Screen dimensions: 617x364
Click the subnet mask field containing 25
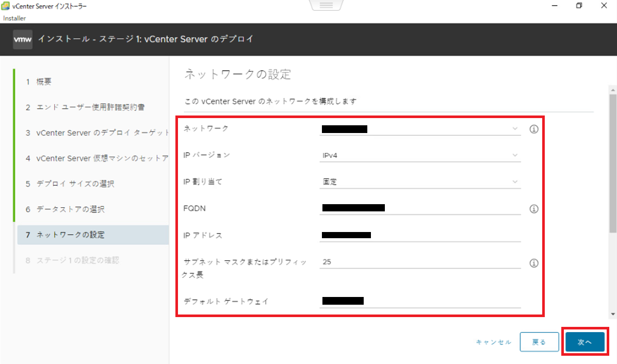(420, 262)
